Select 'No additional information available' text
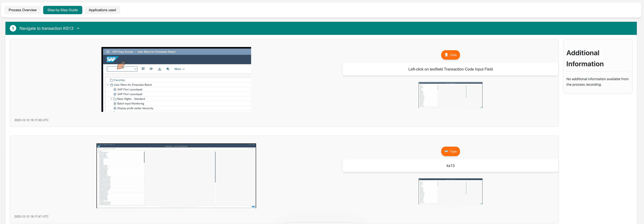This screenshot has height=224, width=644. click(x=597, y=82)
